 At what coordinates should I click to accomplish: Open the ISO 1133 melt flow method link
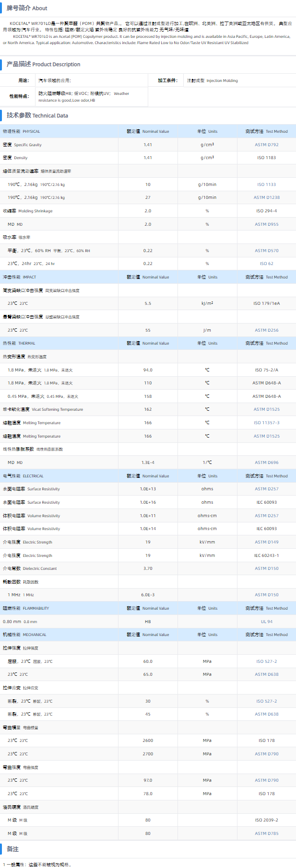(266, 185)
